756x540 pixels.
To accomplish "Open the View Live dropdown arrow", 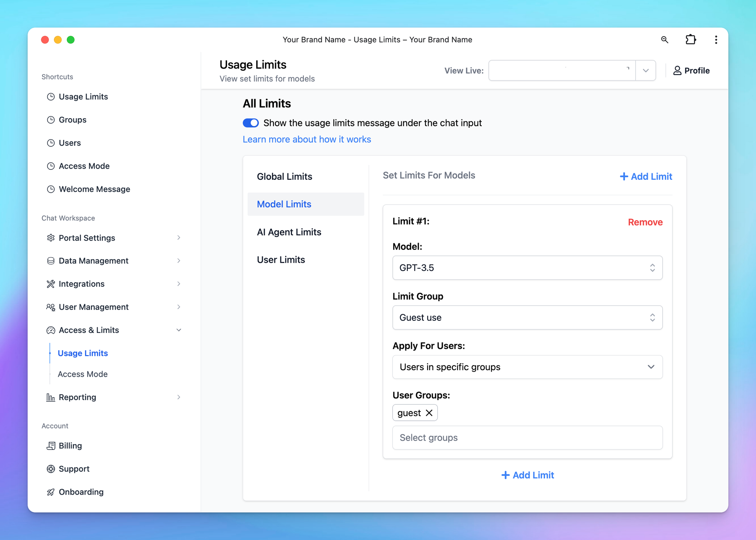I will click(x=646, y=70).
